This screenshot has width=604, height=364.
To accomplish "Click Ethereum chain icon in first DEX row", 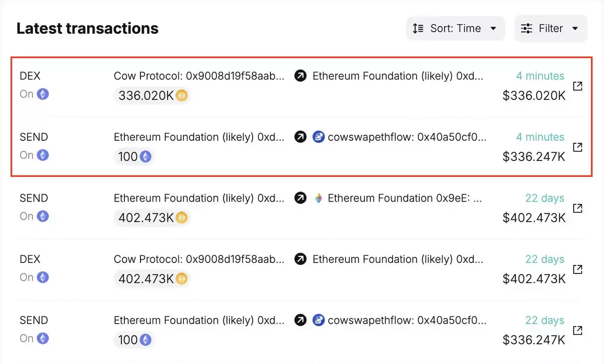I will (x=43, y=94).
